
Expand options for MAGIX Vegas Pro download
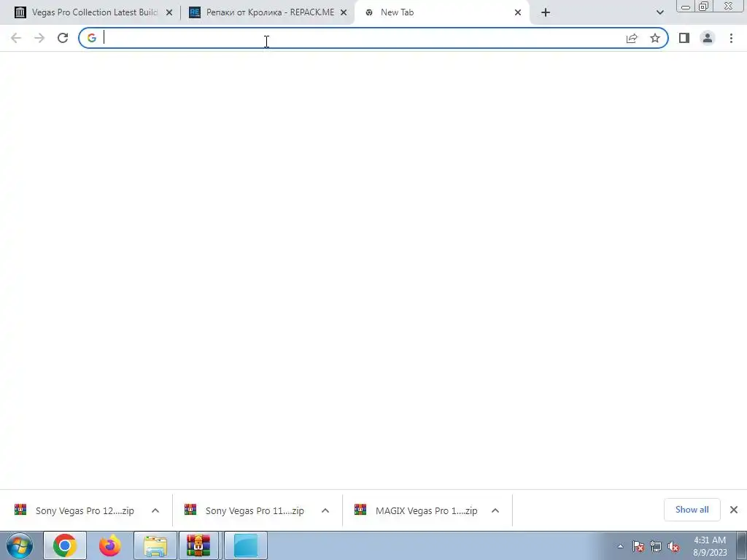(495, 510)
